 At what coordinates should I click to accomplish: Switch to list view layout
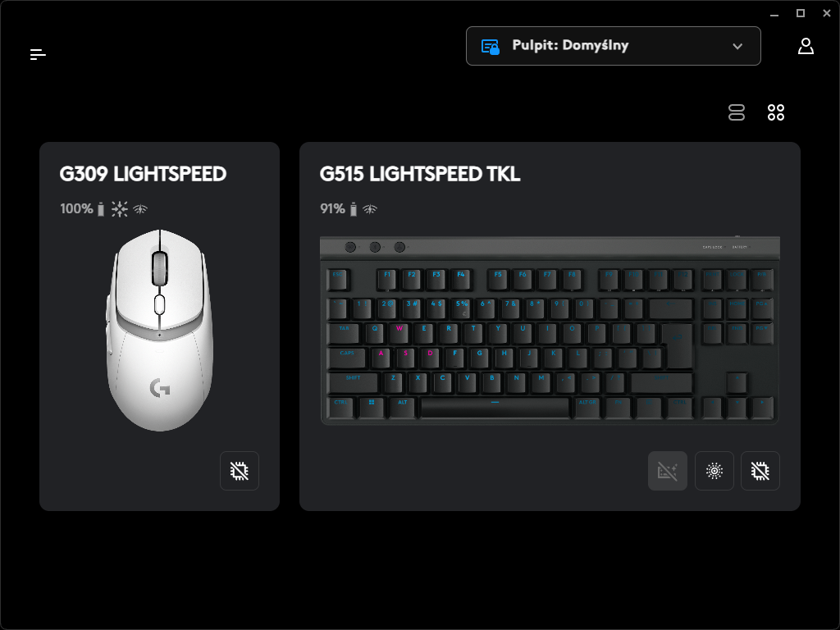pos(737,112)
